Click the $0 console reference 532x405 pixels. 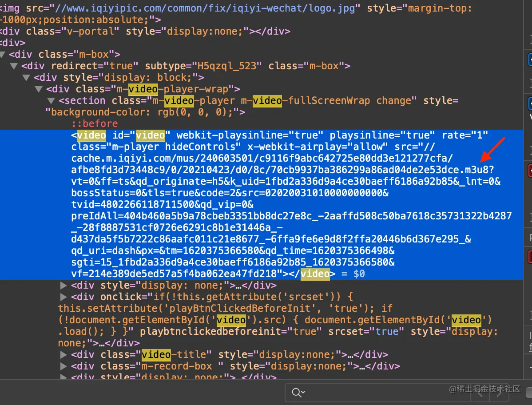pyautogui.click(x=359, y=274)
